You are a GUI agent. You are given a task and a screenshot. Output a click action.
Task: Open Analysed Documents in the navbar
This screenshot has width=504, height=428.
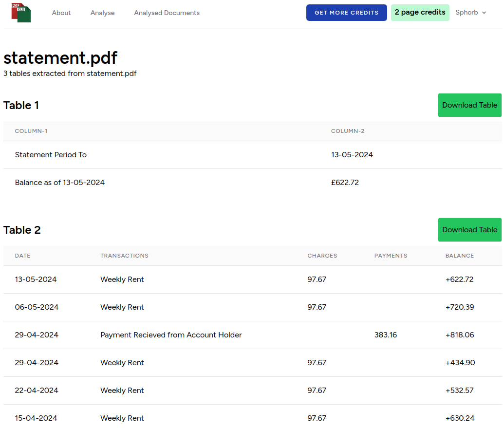[x=167, y=13]
